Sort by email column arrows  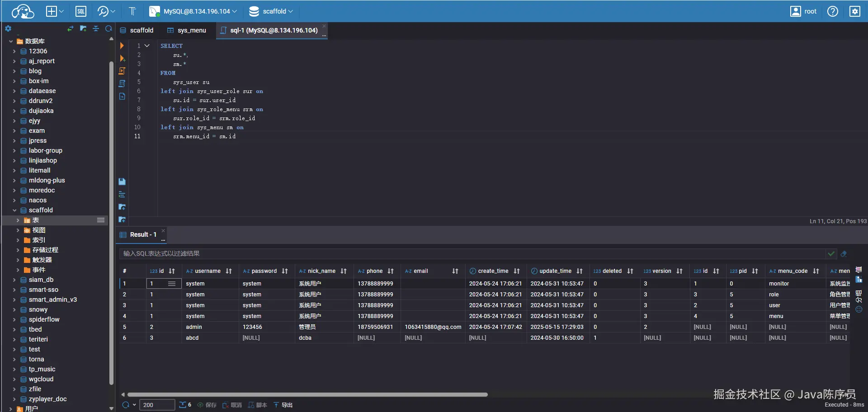tap(455, 271)
